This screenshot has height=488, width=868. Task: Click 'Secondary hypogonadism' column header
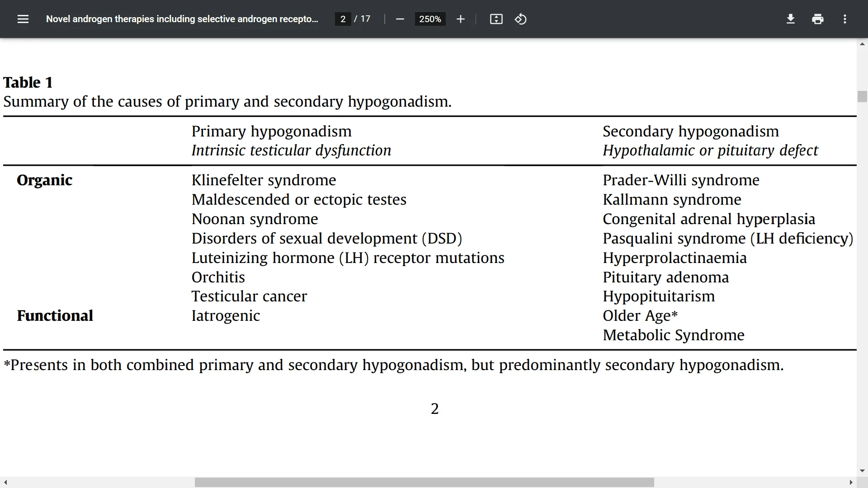click(691, 131)
